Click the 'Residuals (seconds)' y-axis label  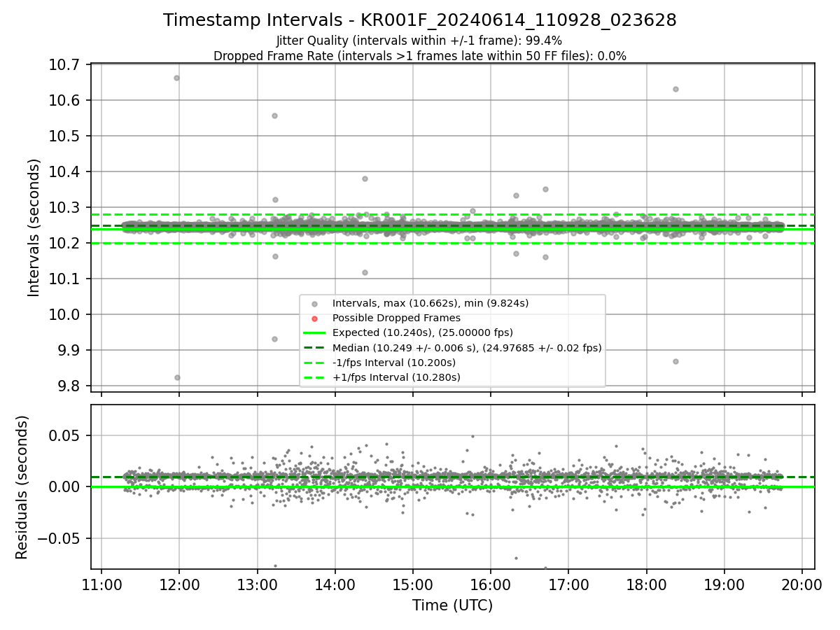[x=22, y=487]
